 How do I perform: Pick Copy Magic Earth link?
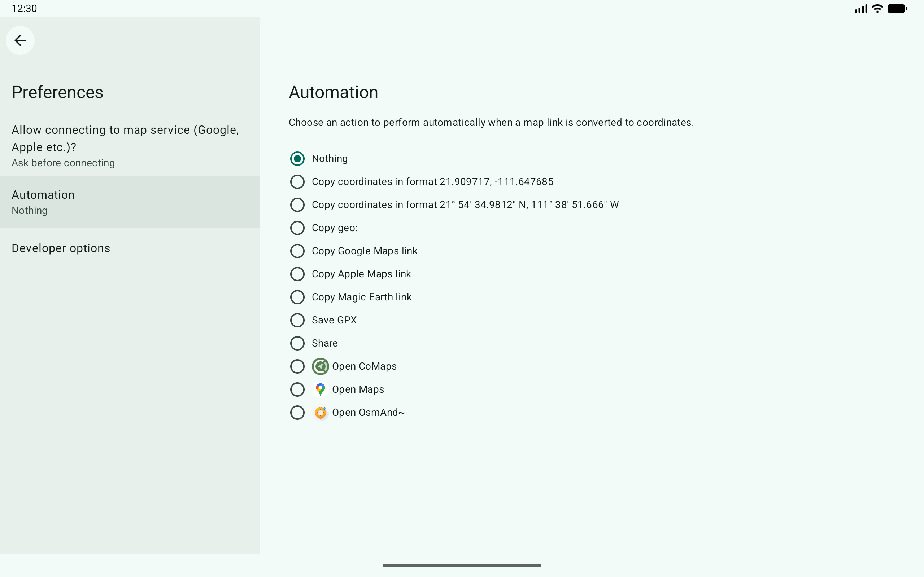tap(297, 297)
